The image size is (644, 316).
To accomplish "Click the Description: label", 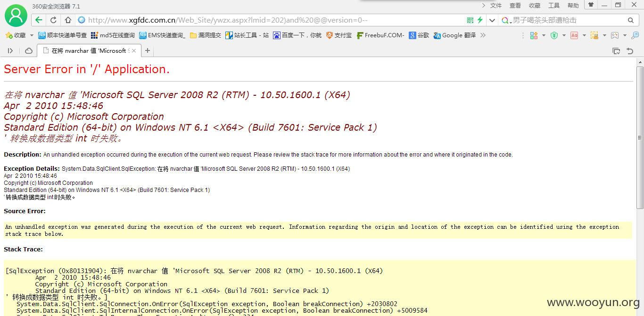I will (x=23, y=154).
